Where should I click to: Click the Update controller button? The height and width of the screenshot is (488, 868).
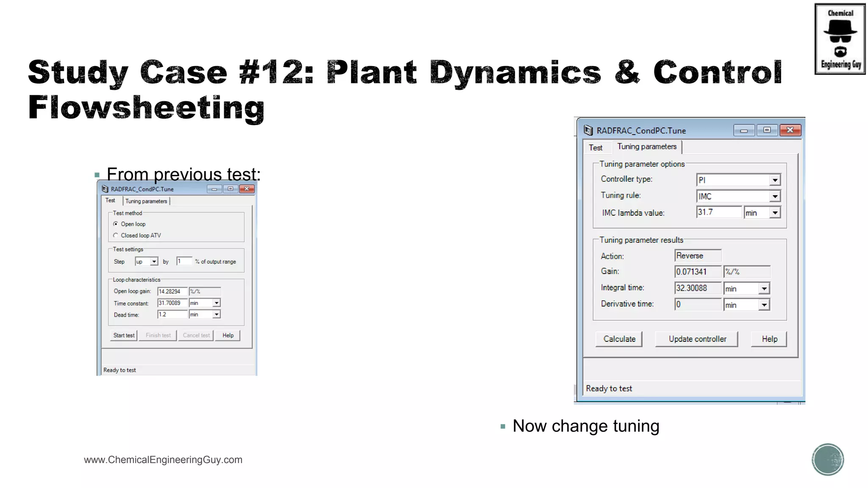click(697, 339)
